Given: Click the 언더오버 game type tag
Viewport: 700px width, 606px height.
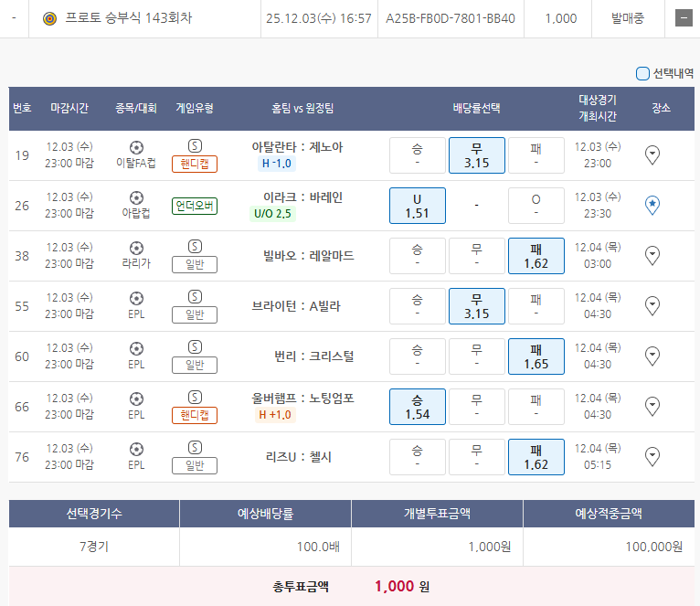Looking at the screenshot, I should click(x=194, y=206).
